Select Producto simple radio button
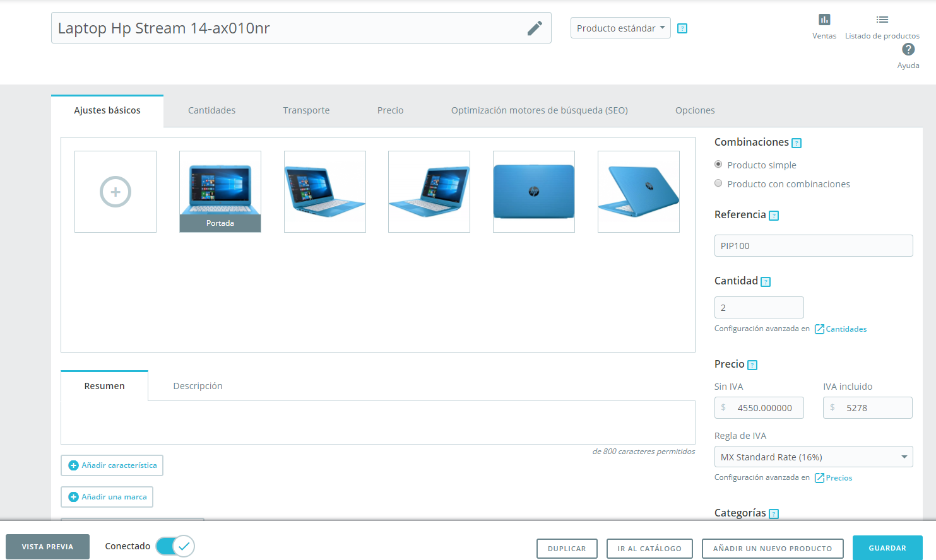Screen dimensions: 936x560 tap(718, 165)
